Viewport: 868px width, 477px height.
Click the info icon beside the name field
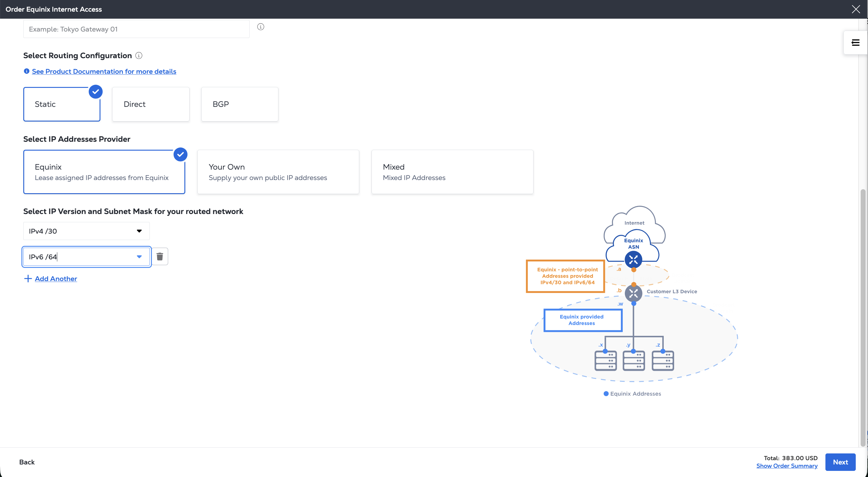(x=260, y=27)
